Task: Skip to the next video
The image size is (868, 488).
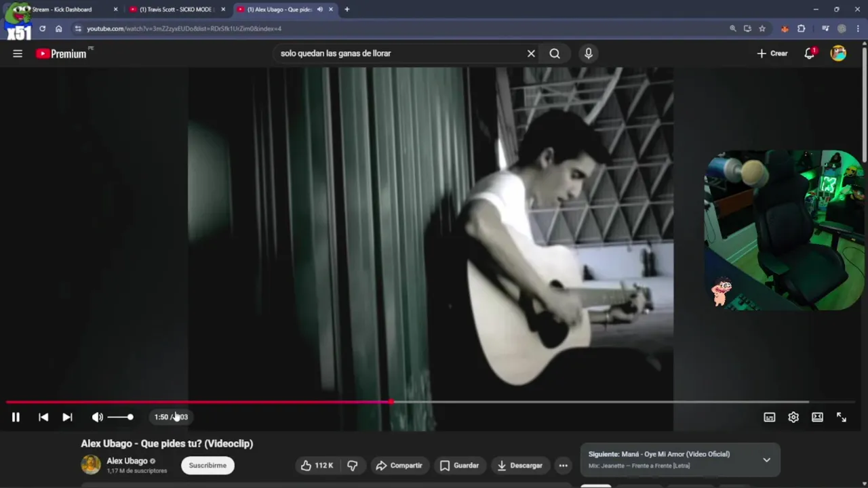Action: [67, 418]
